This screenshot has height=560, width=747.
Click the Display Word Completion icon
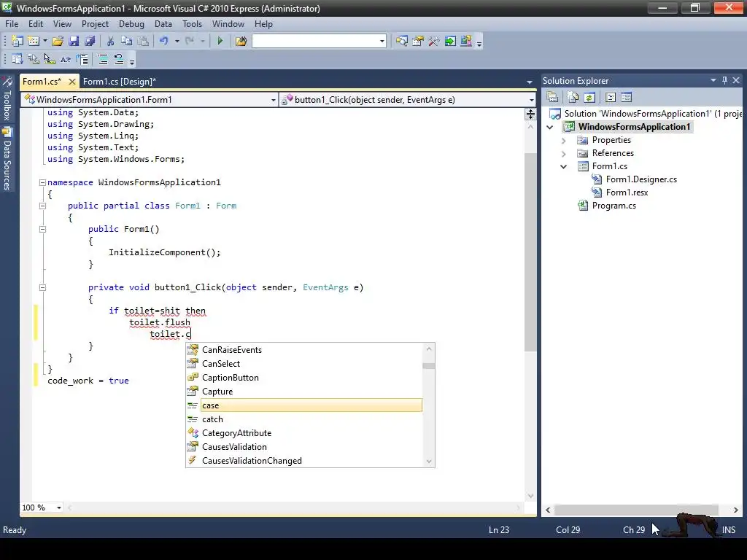click(x=66, y=59)
